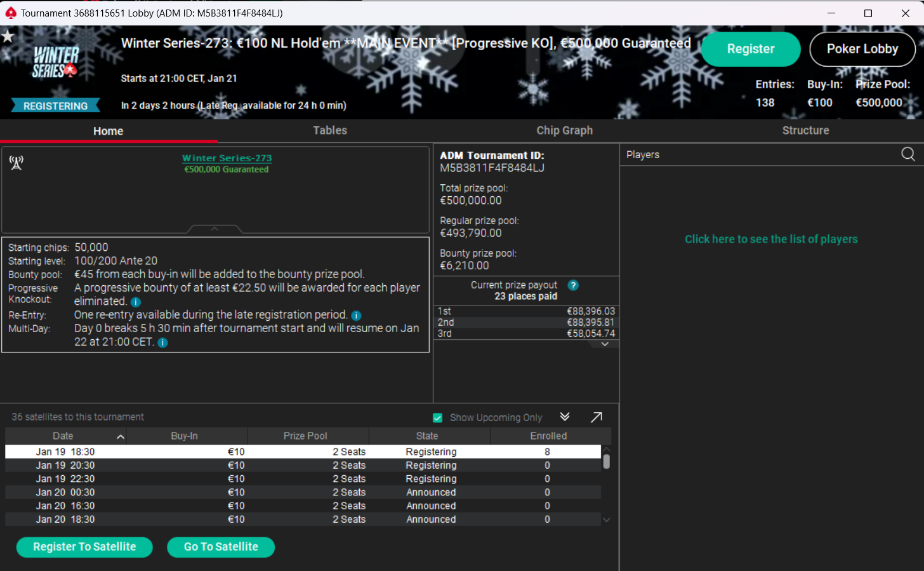Image resolution: width=924 pixels, height=571 pixels.
Task: Click the Starting chips value 50,000
Action: [91, 248]
